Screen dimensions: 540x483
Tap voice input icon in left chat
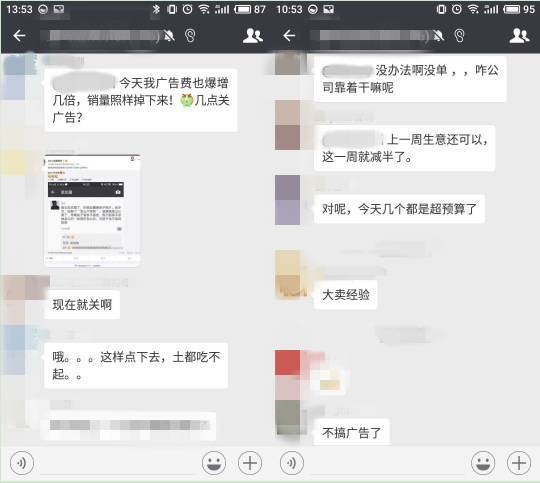pyautogui.click(x=22, y=463)
